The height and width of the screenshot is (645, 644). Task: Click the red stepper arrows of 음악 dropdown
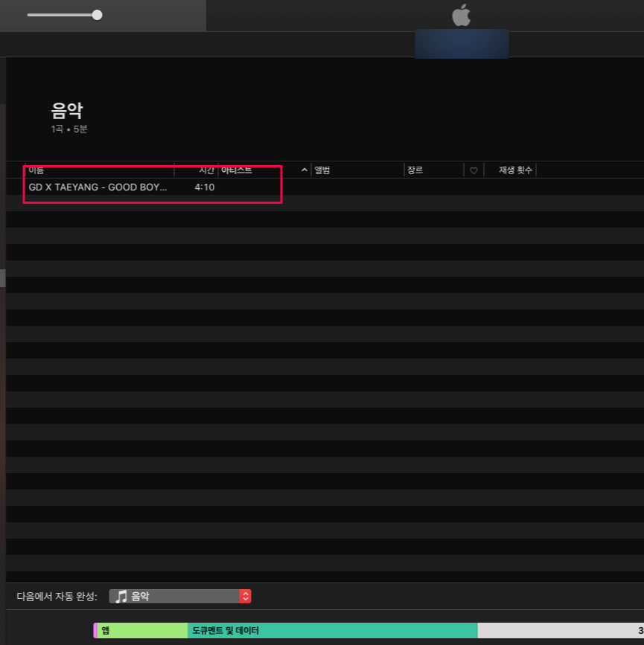tap(246, 597)
